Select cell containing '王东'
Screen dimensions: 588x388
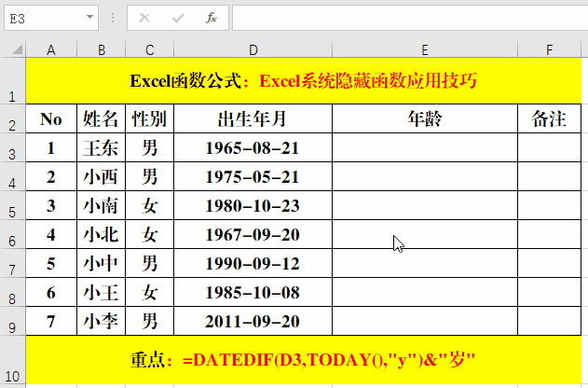point(102,147)
